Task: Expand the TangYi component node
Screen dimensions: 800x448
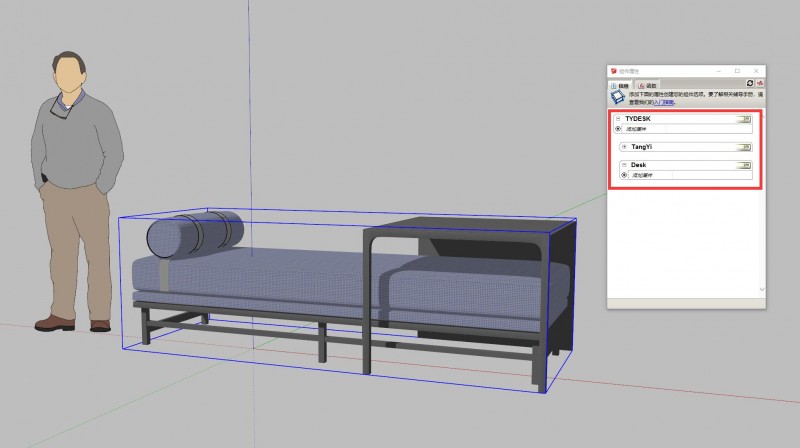Action: pos(624,147)
